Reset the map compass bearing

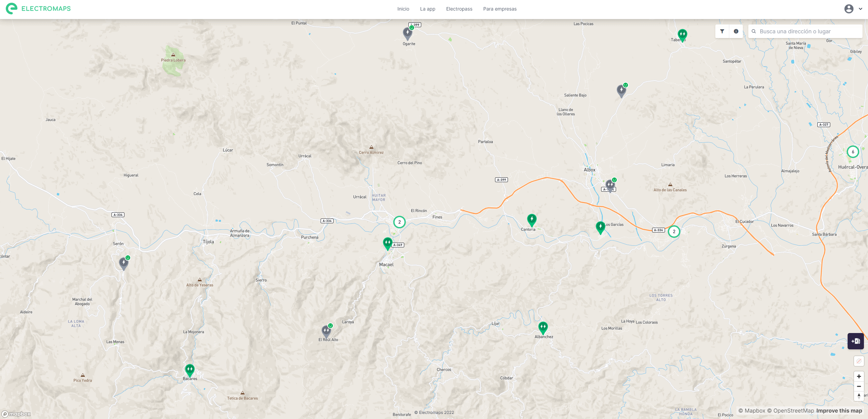tap(859, 396)
